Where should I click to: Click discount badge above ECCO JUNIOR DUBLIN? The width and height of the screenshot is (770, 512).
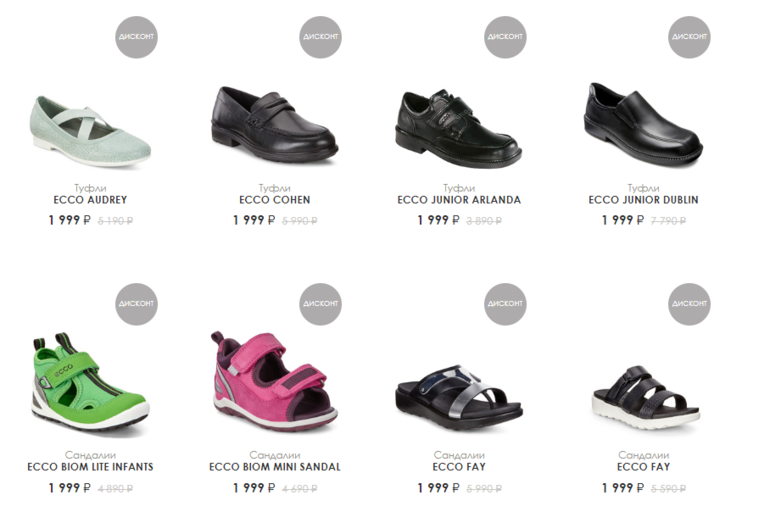689,37
